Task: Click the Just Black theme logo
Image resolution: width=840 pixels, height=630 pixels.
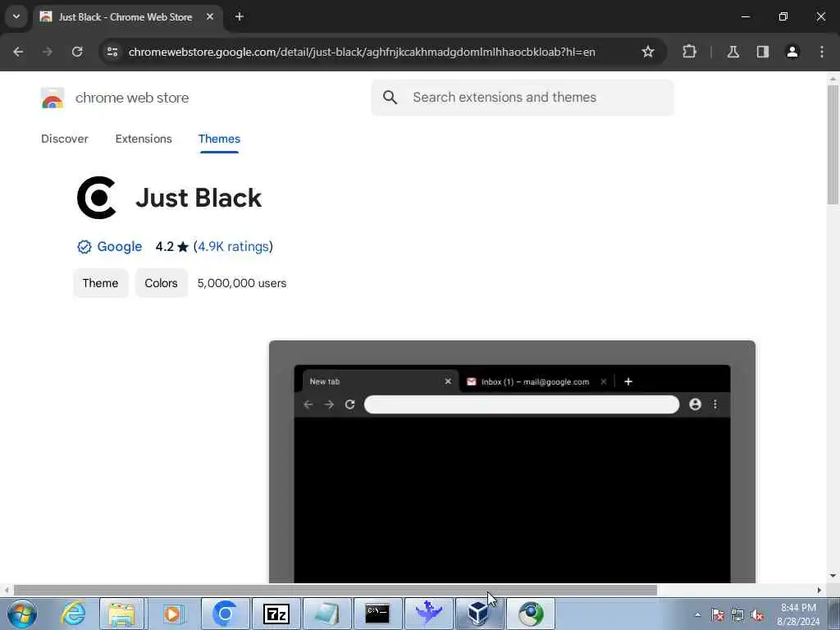Action: [x=97, y=198]
